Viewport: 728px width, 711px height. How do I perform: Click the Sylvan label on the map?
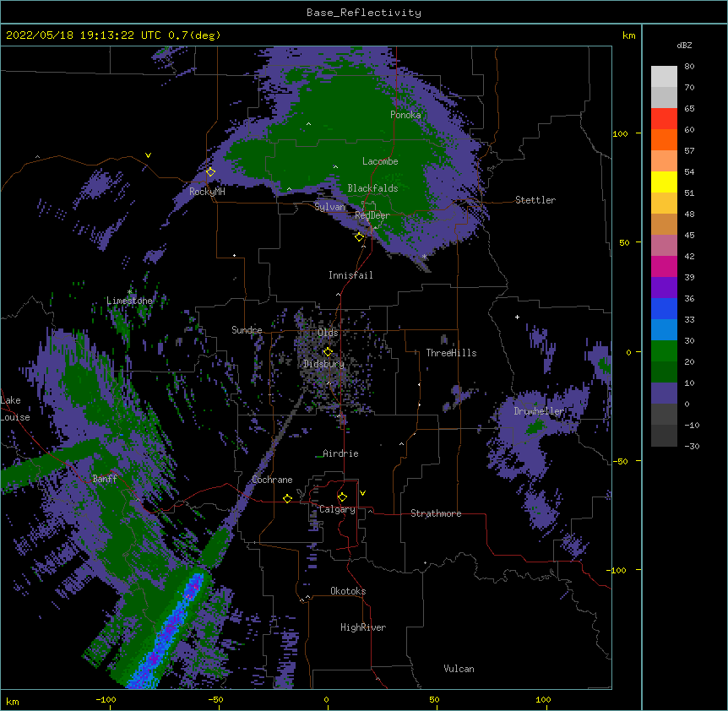coord(329,207)
